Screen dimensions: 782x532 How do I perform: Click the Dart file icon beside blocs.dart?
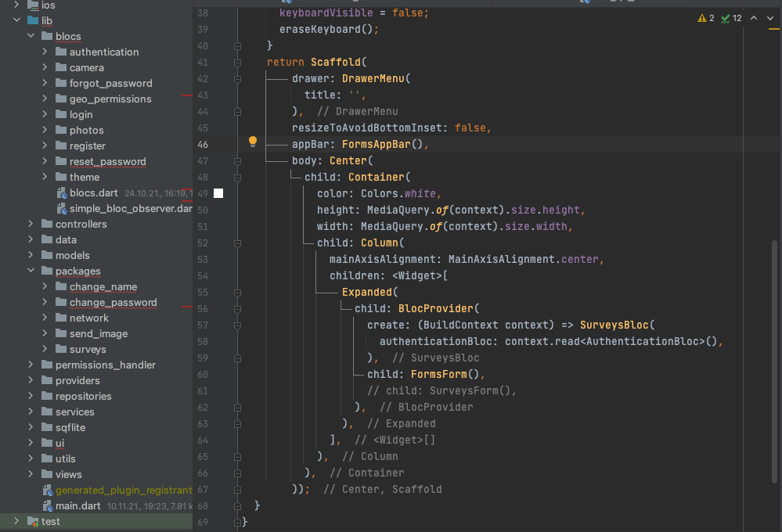point(63,192)
